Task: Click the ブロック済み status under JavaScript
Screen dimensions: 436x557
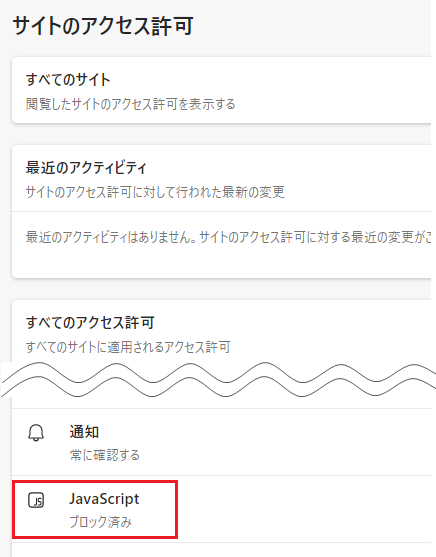Action: click(x=101, y=522)
